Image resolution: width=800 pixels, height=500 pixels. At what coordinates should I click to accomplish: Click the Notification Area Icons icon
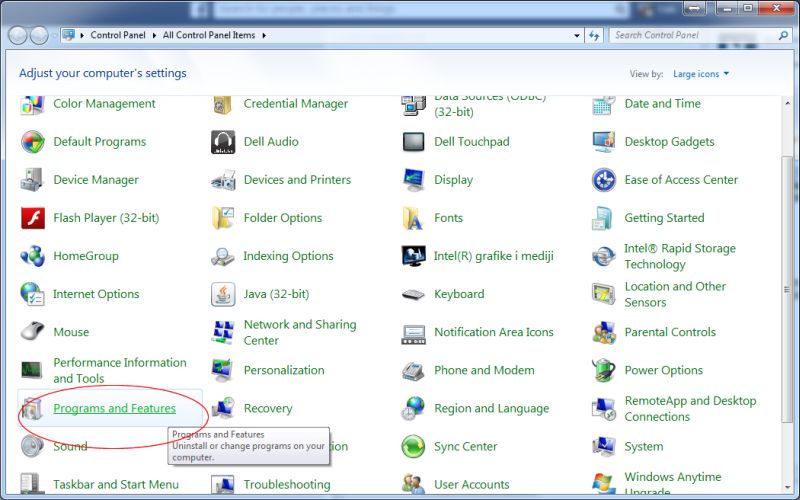pyautogui.click(x=413, y=334)
